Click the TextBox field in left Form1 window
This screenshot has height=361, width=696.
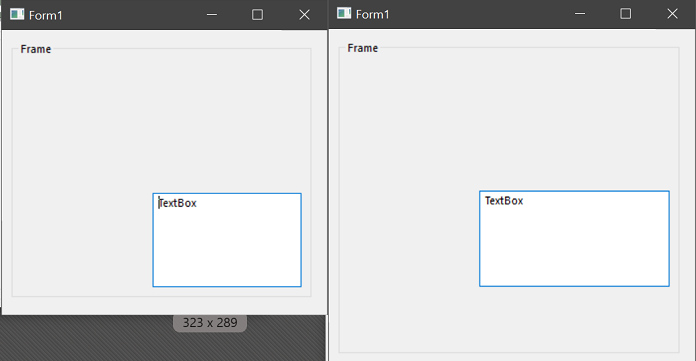pyautogui.click(x=227, y=240)
